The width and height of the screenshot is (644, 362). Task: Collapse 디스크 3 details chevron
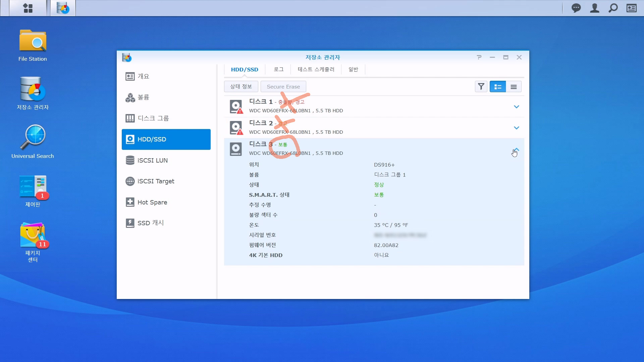[517, 149]
